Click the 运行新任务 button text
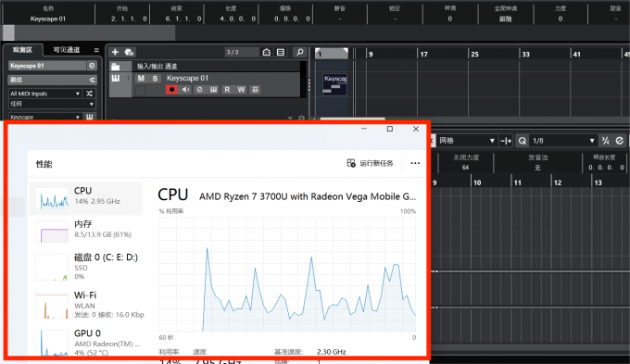Image resolution: width=630 pixels, height=364 pixels. [x=376, y=163]
